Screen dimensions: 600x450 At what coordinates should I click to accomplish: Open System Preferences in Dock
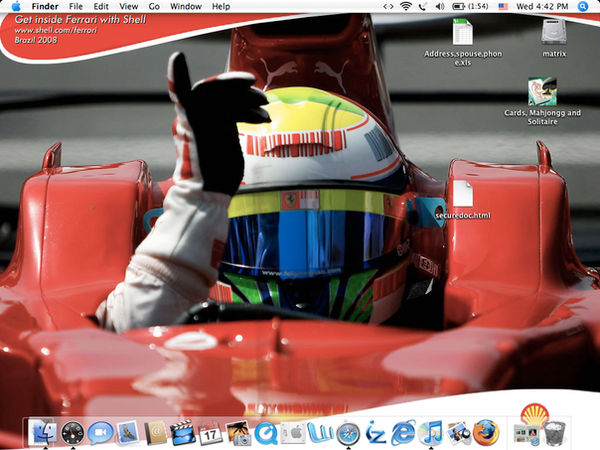[x=293, y=433]
